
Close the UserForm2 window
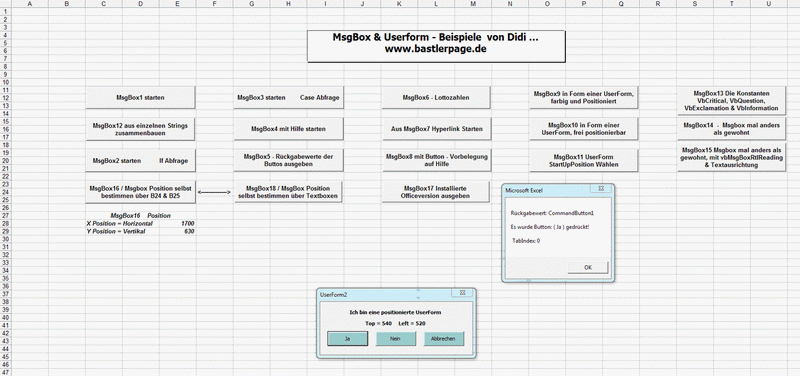pos(462,293)
